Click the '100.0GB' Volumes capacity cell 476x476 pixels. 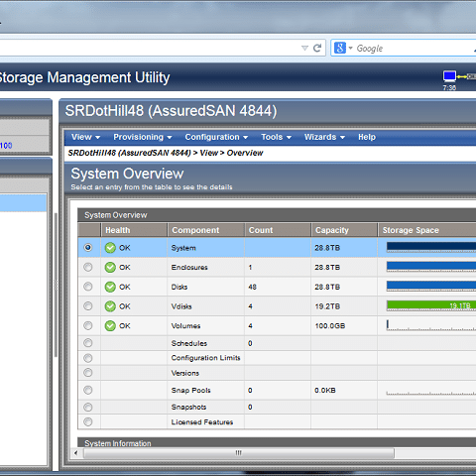click(x=330, y=326)
